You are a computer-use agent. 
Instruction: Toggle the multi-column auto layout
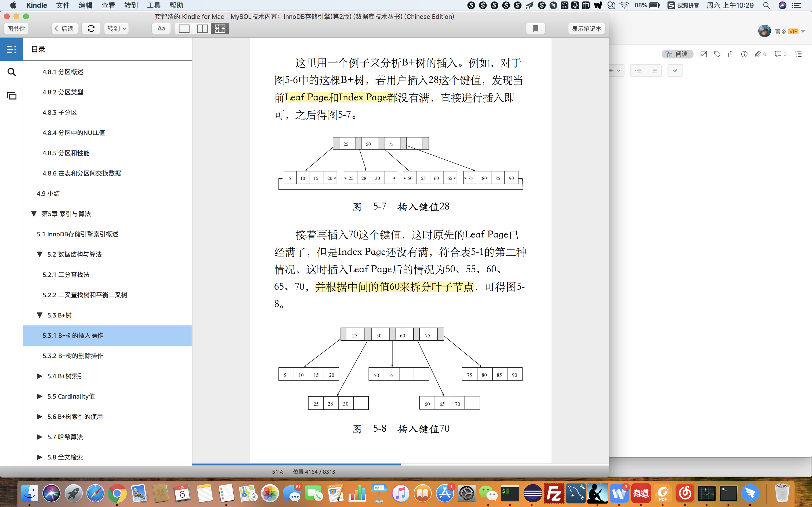pyautogui.click(x=220, y=28)
